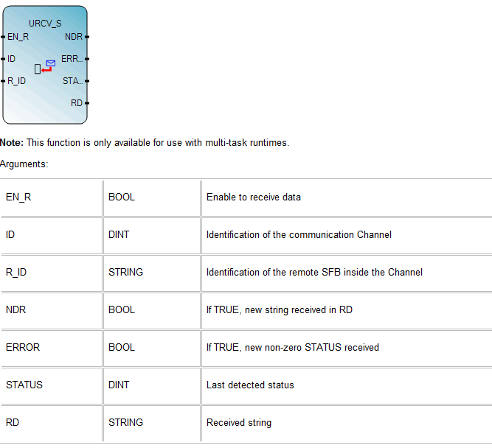492x448 pixels.
Task: Click the RD output pin on block
Action: (x=77, y=103)
